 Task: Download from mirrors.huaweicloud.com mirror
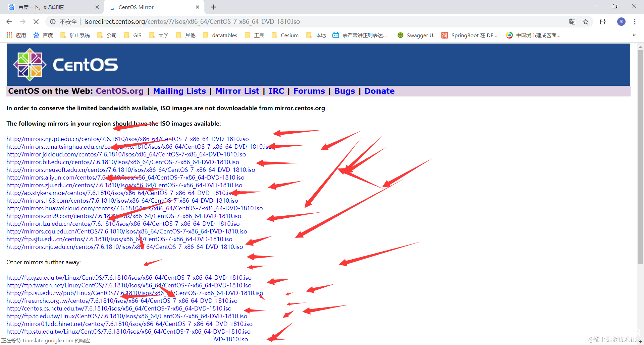135,208
